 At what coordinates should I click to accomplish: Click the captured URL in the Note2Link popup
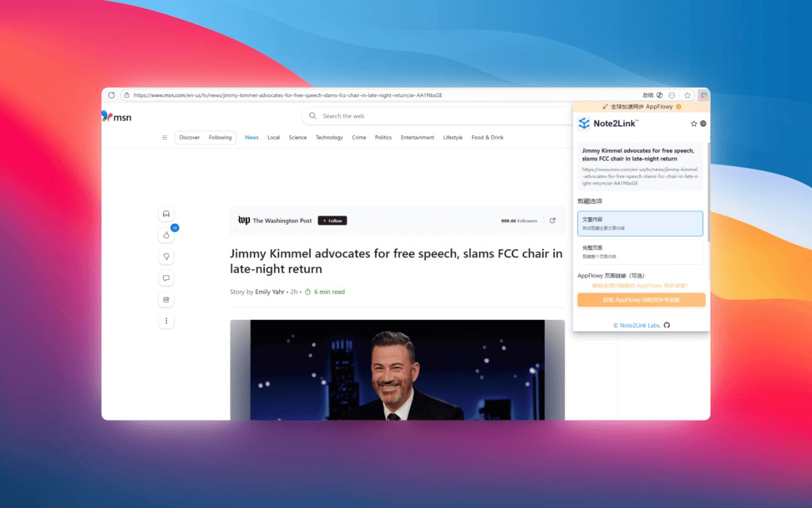pos(639,176)
